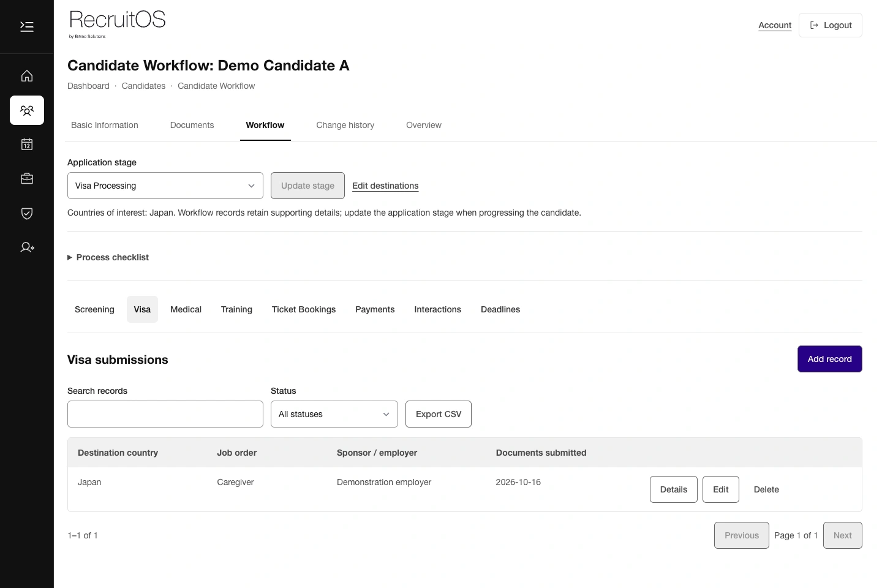The width and height of the screenshot is (882, 588).
Task: Click the Documents submitted column header
Action: 541,453
